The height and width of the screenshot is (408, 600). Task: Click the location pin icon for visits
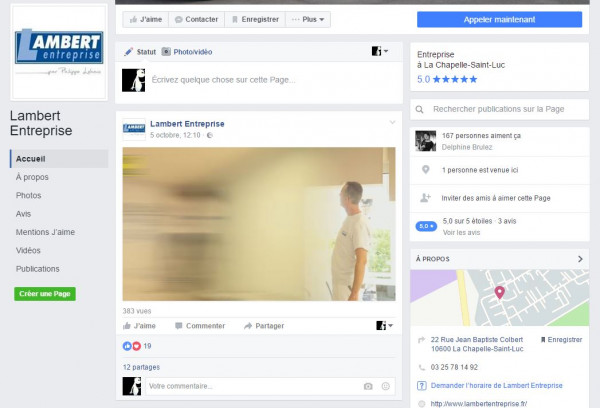(426, 170)
